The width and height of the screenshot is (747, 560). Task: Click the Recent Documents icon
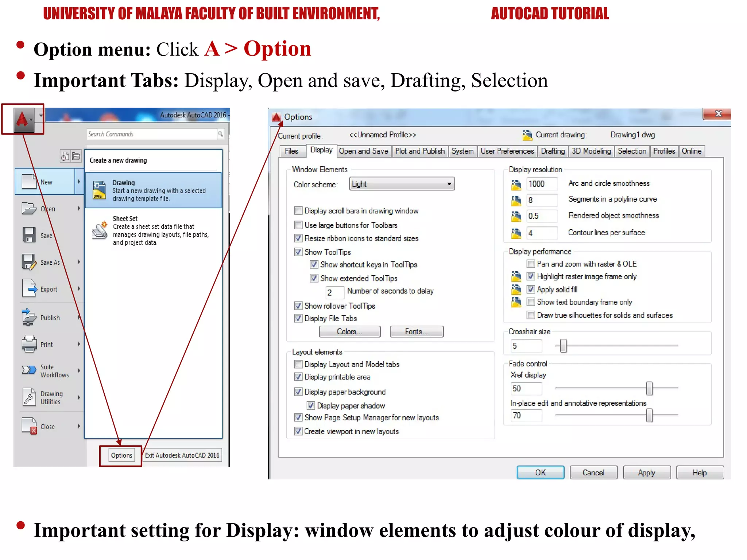pos(65,156)
